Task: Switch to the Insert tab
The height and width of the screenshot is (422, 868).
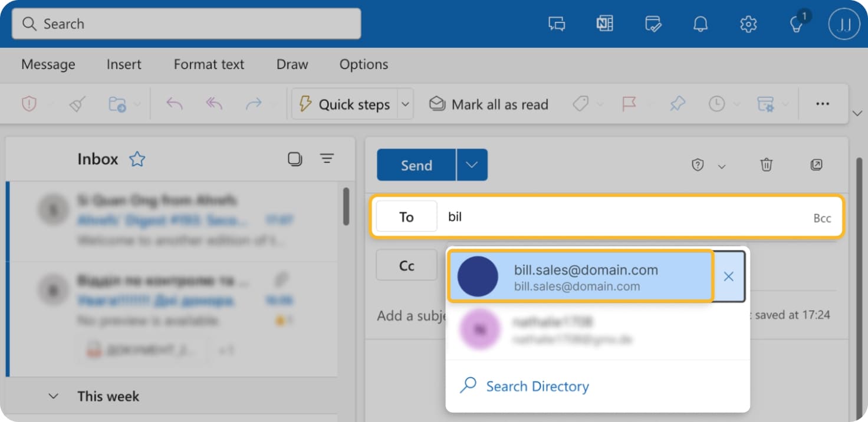Action: (124, 64)
